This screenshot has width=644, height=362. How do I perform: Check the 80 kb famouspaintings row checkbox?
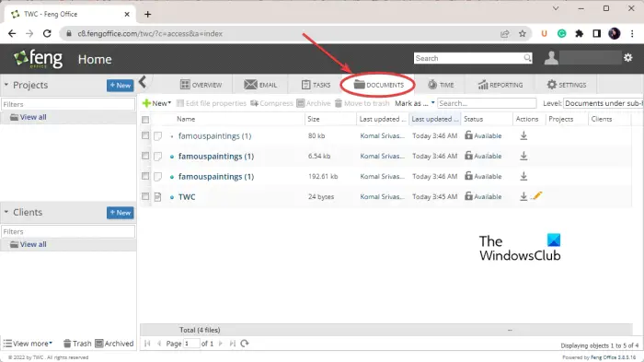pyautogui.click(x=145, y=135)
